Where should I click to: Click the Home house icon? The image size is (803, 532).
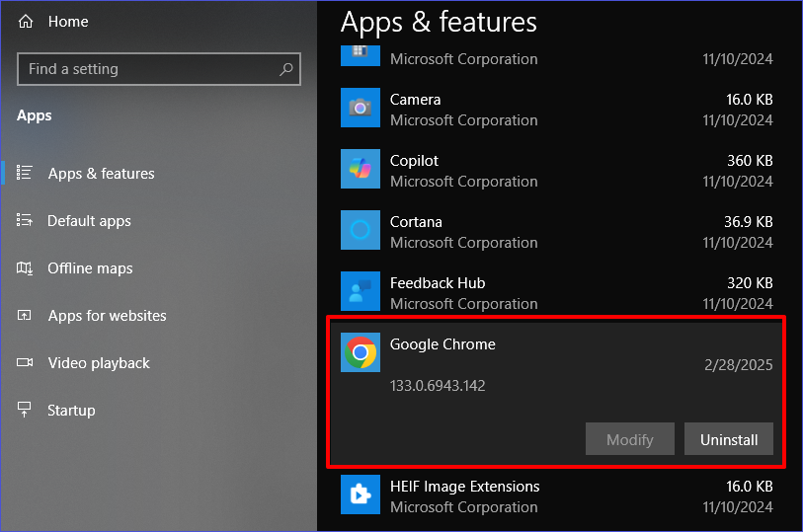point(26,22)
